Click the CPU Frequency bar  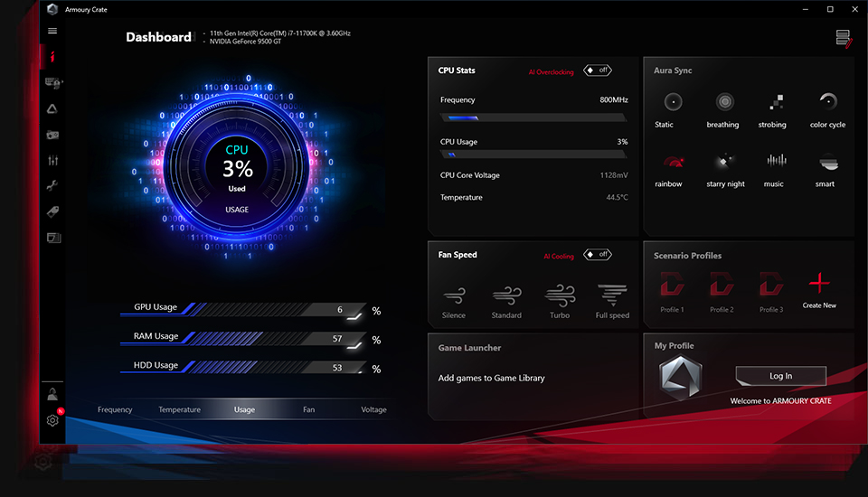click(x=533, y=117)
